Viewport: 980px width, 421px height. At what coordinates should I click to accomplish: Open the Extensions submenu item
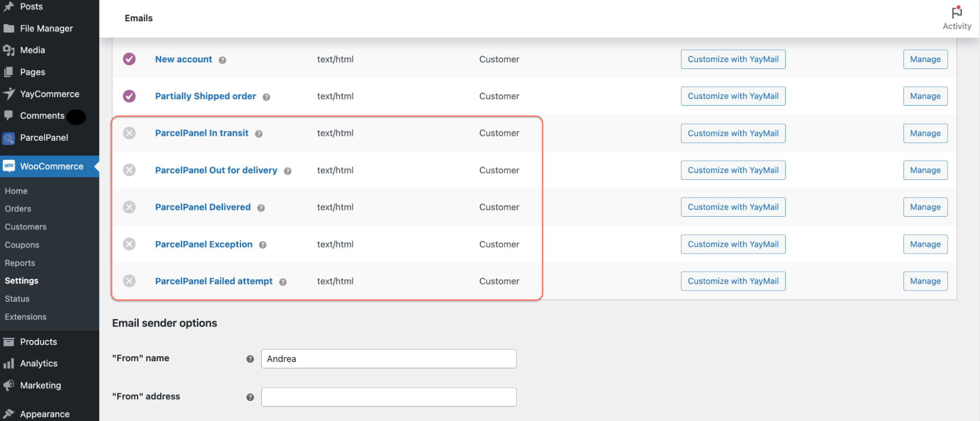[x=25, y=317]
